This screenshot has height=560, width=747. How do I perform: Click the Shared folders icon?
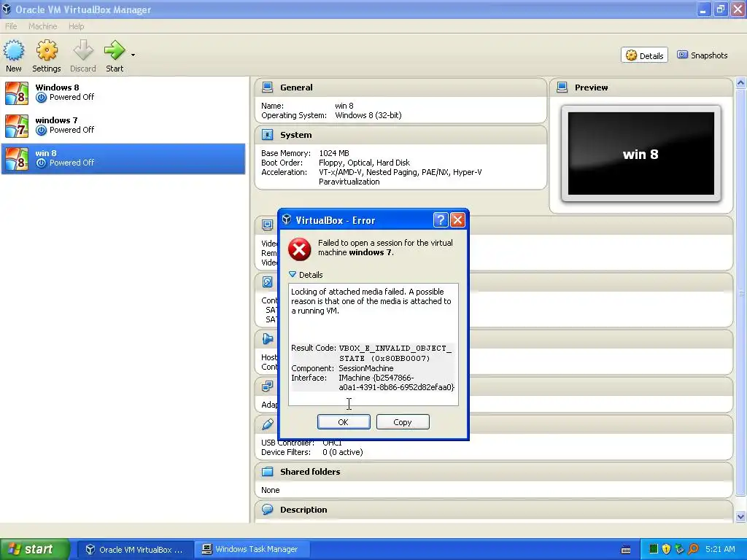(x=267, y=472)
